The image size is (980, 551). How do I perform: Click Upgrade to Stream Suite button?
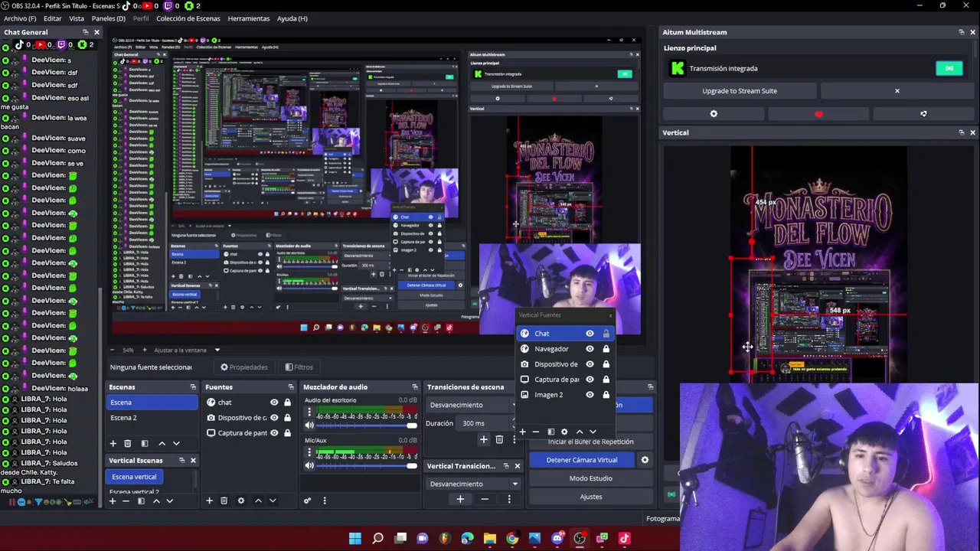pyautogui.click(x=740, y=91)
